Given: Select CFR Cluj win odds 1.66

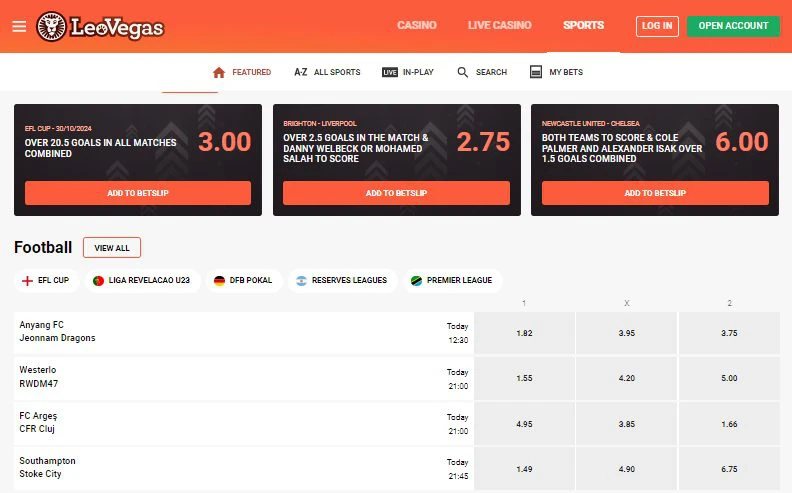Looking at the screenshot, I should pyautogui.click(x=729, y=423).
